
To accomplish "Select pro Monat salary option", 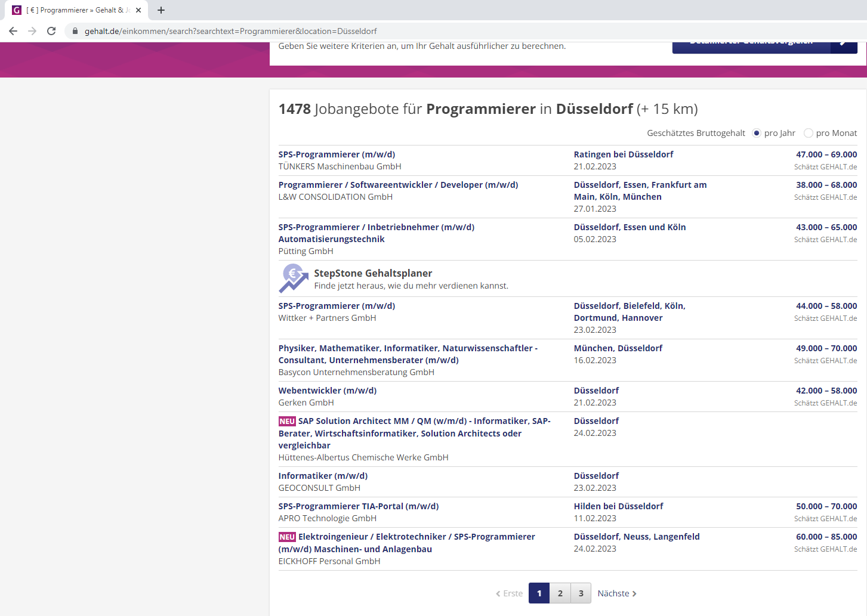I will click(x=809, y=133).
